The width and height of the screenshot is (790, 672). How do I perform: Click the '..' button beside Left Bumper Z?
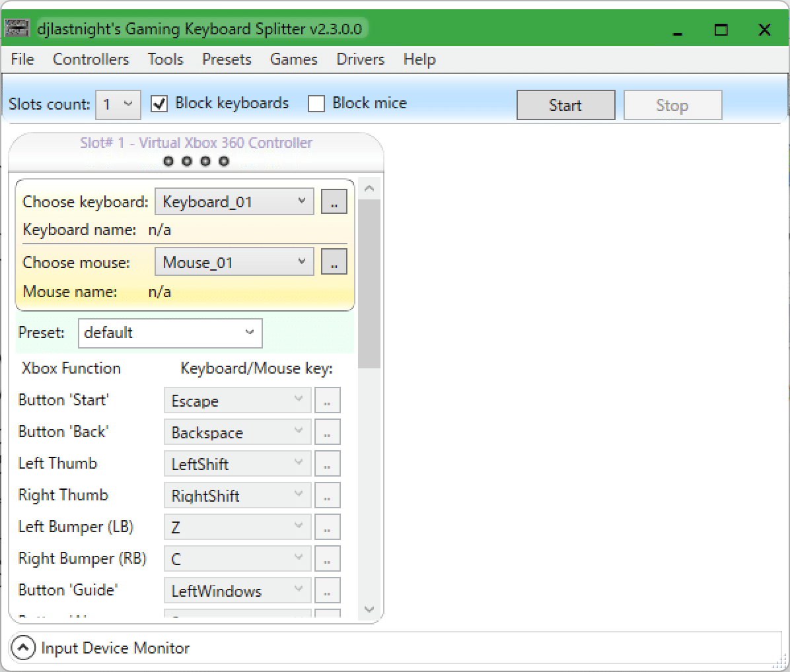click(328, 527)
